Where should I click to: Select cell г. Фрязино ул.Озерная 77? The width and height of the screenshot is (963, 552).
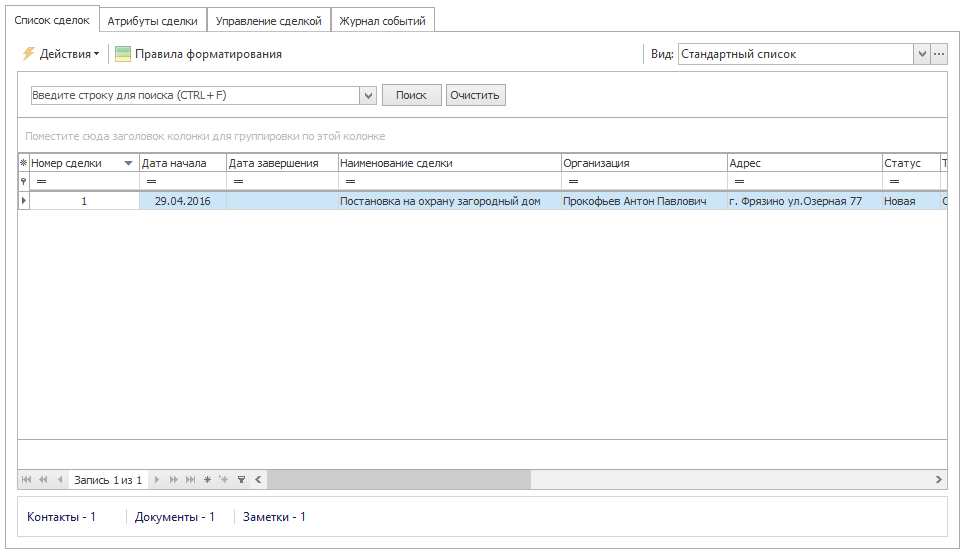pyautogui.click(x=805, y=201)
